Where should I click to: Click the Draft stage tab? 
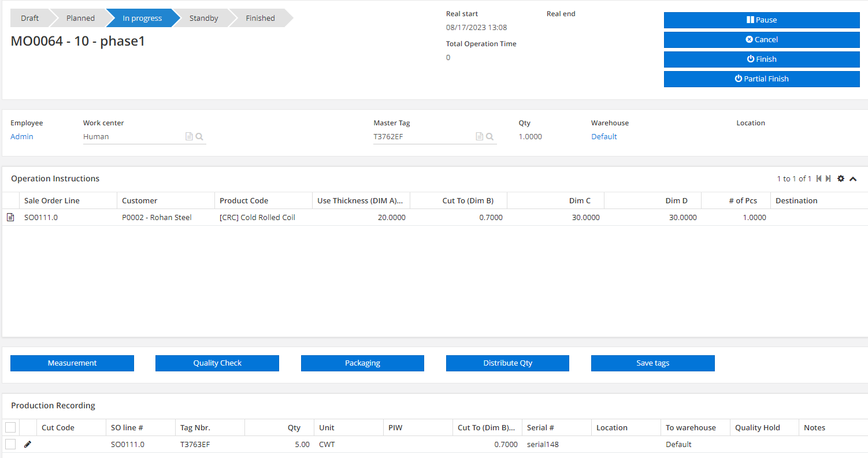coord(30,18)
